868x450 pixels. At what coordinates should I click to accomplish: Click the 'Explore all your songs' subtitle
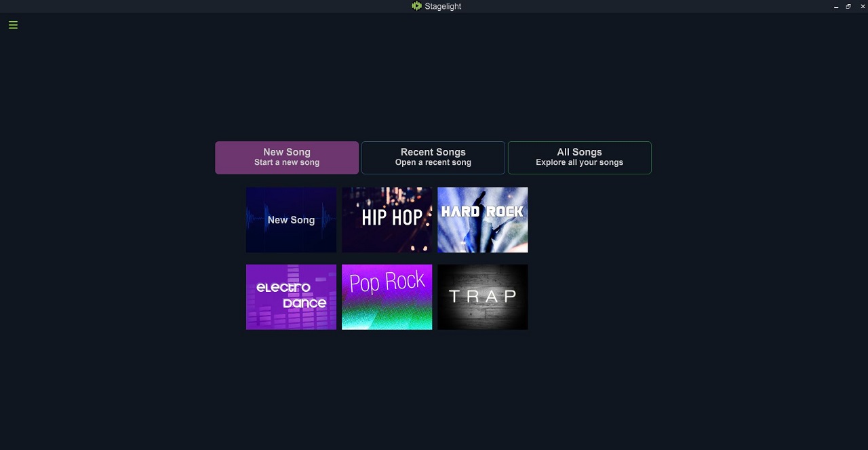[580, 163]
